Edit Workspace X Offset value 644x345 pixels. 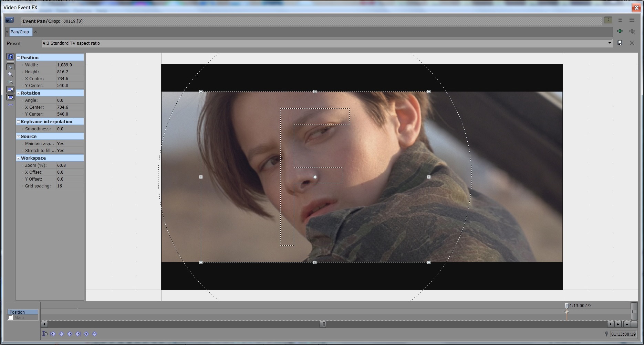[70, 172]
